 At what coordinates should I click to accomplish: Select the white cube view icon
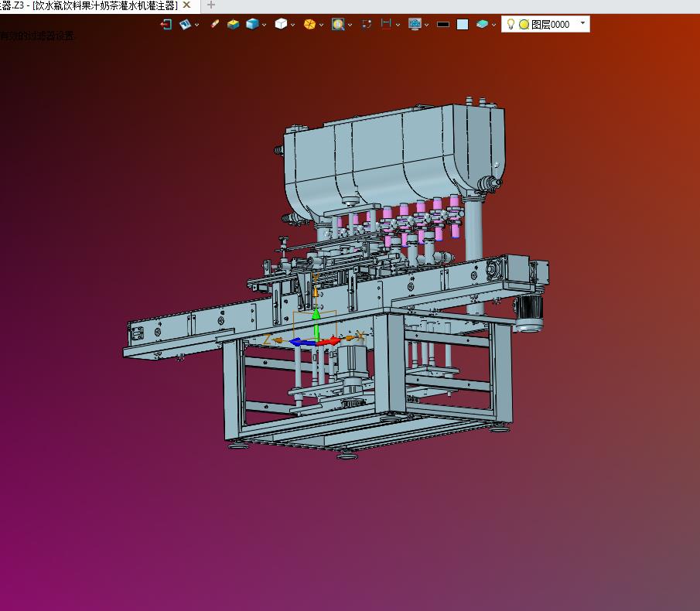[281, 25]
